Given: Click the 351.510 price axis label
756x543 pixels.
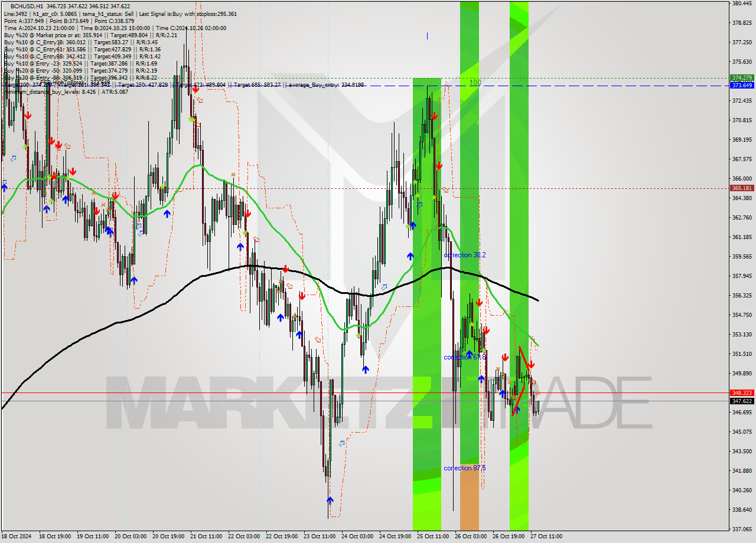Looking at the screenshot, I should pyautogui.click(x=742, y=354).
